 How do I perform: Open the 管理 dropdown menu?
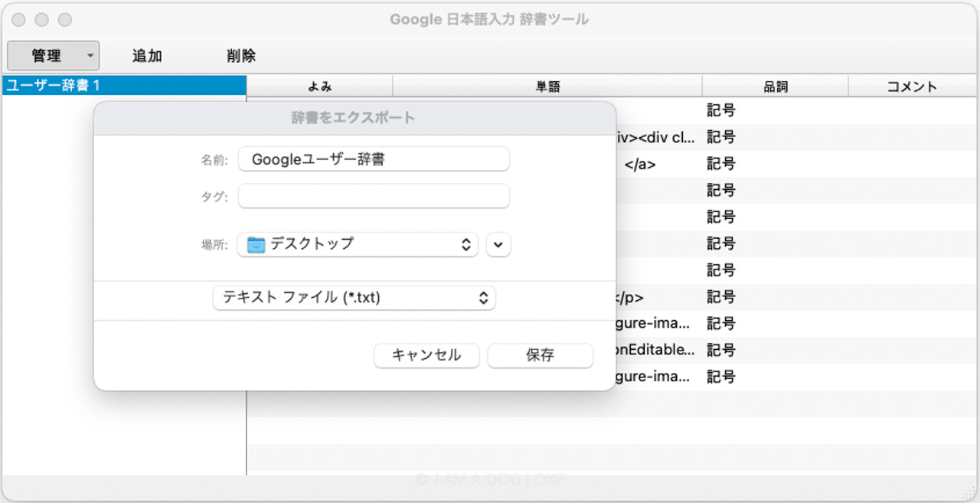coord(54,56)
